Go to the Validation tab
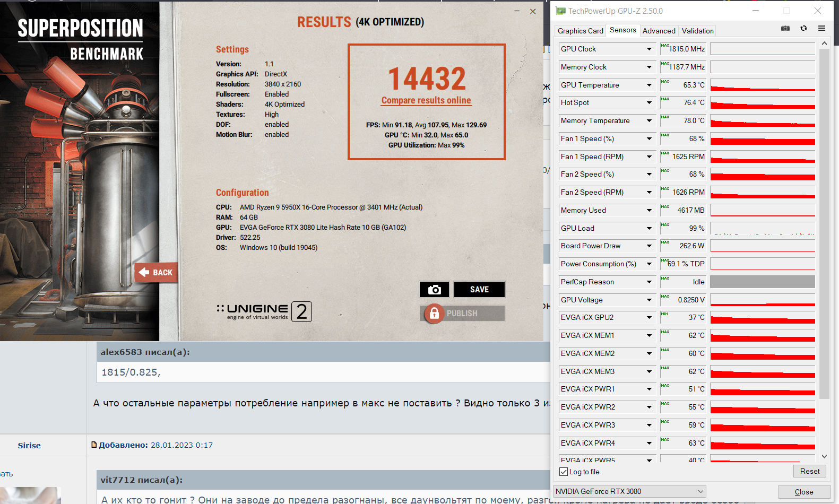The width and height of the screenshot is (839, 504). [x=697, y=31]
